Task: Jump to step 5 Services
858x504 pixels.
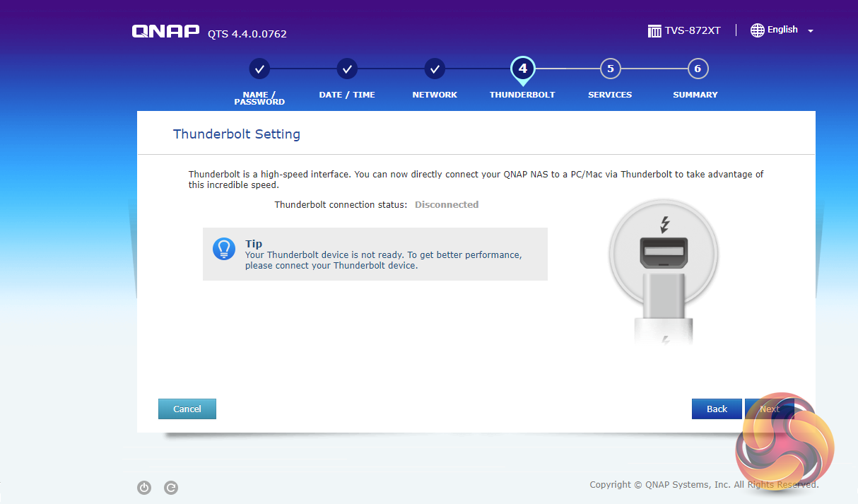Action: pyautogui.click(x=610, y=69)
